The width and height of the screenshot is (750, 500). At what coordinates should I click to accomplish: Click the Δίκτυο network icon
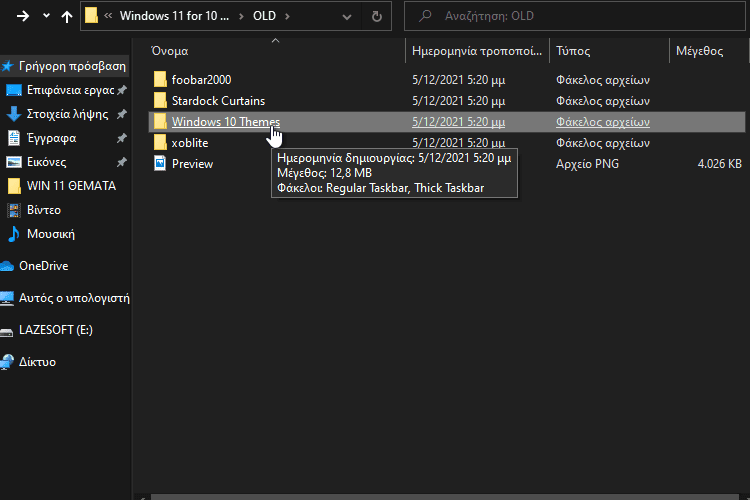(x=7, y=362)
